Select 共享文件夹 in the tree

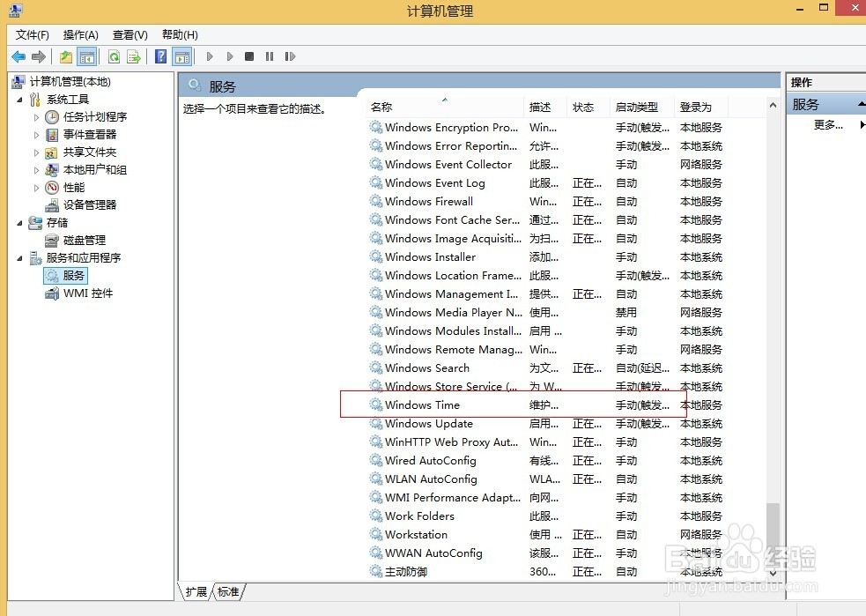tap(90, 152)
